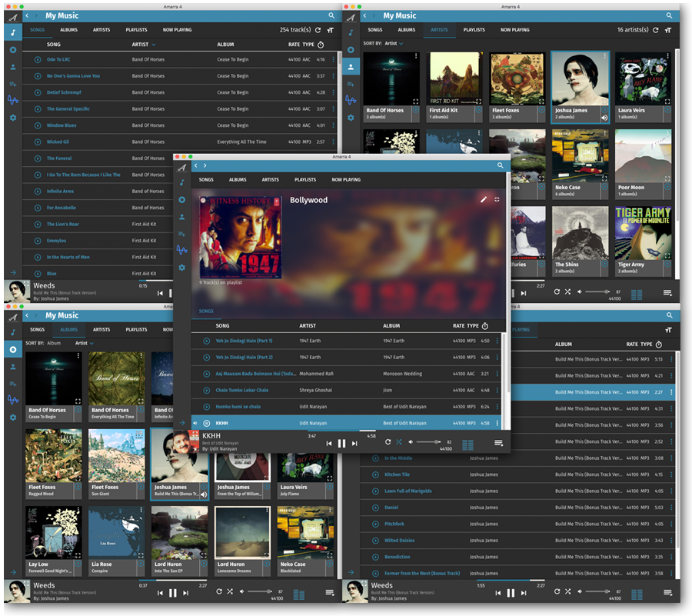
Task: Toggle repeat in the KKHH player bar
Action: [x=388, y=442]
